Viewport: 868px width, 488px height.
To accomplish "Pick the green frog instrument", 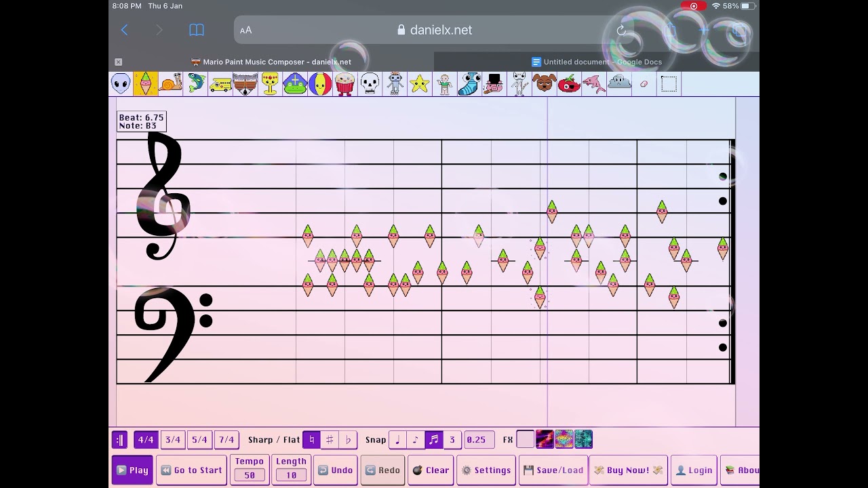I will (295, 84).
